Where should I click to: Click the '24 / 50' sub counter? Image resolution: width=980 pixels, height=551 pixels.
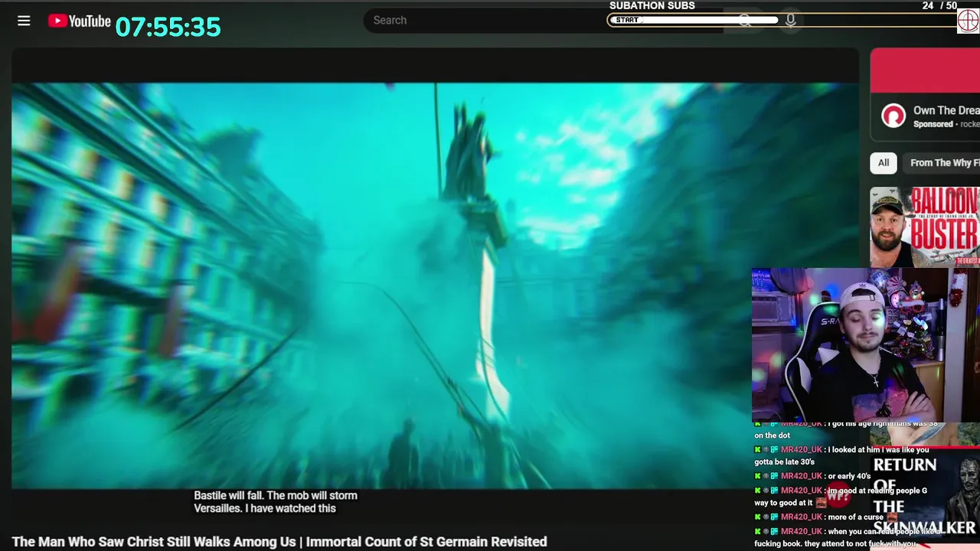pos(939,5)
